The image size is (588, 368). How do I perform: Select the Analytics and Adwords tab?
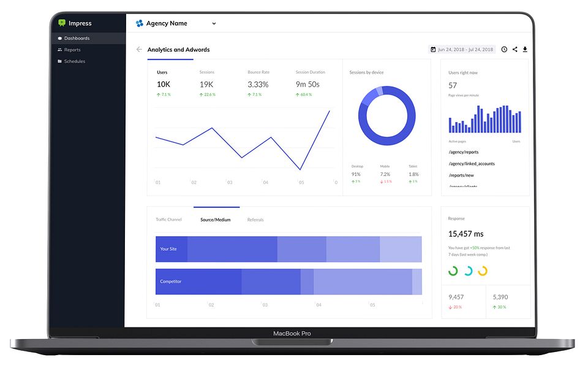[178, 50]
